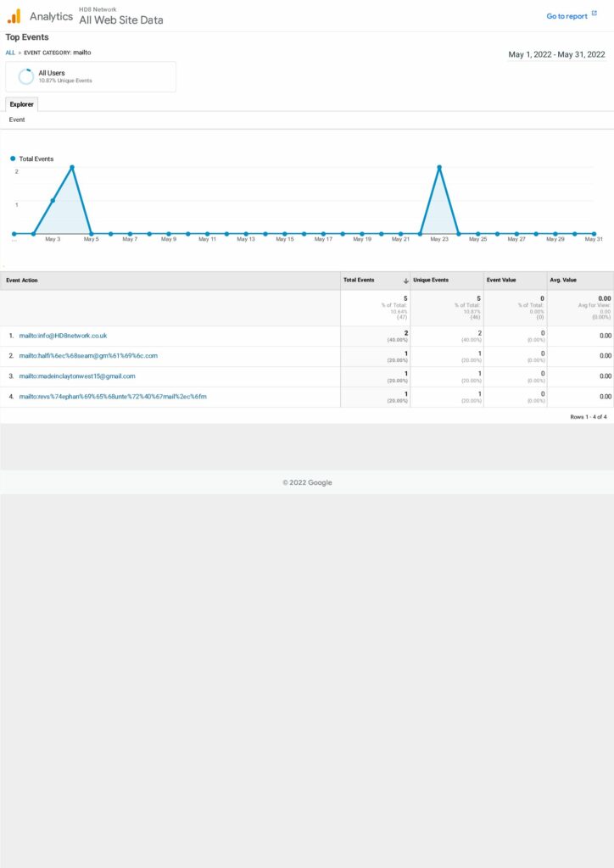Click the All Users segment donut icon
The height and width of the screenshot is (868, 614).
tap(25, 76)
